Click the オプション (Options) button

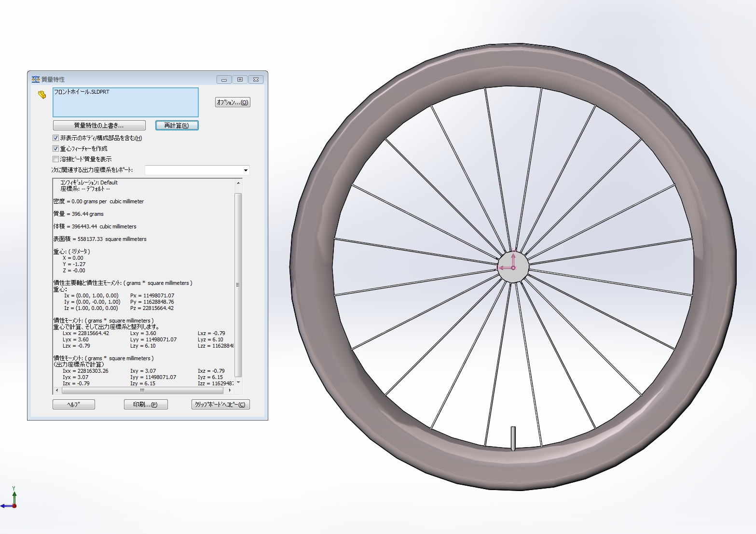[x=233, y=102]
